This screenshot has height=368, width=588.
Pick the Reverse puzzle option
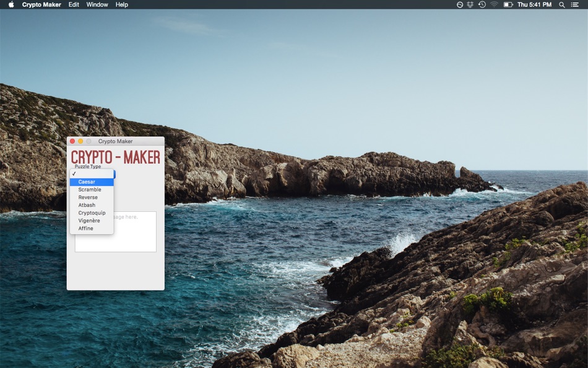tap(92, 197)
